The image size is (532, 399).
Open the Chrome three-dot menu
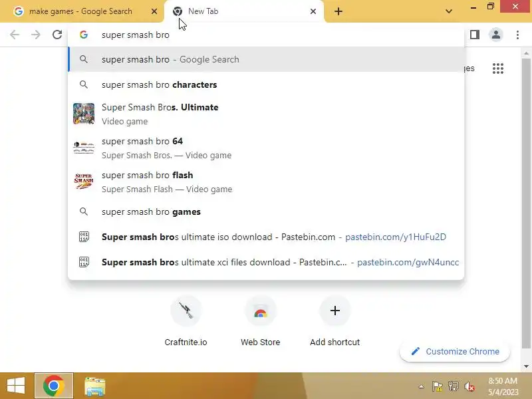point(517,35)
